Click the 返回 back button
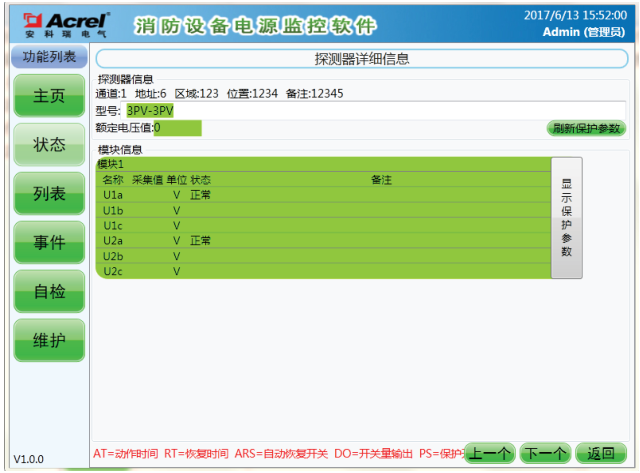Viewport: 640px width, 473px height. pos(601,453)
